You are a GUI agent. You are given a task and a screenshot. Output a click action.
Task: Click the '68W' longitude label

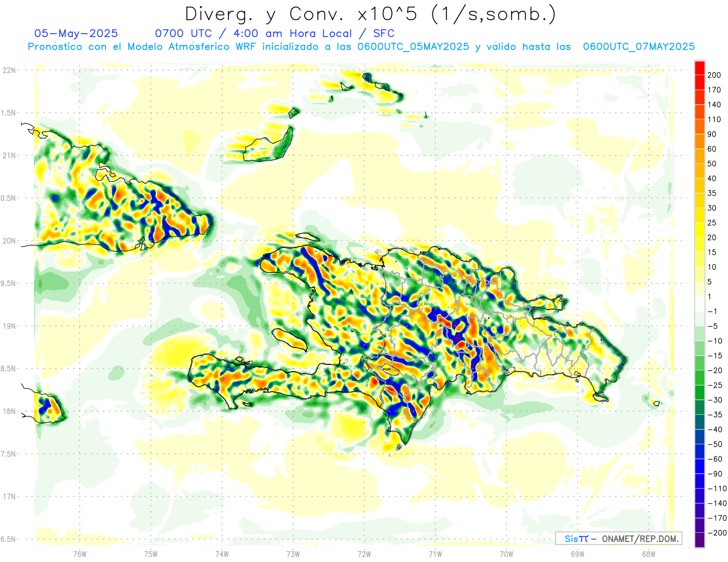pos(649,554)
